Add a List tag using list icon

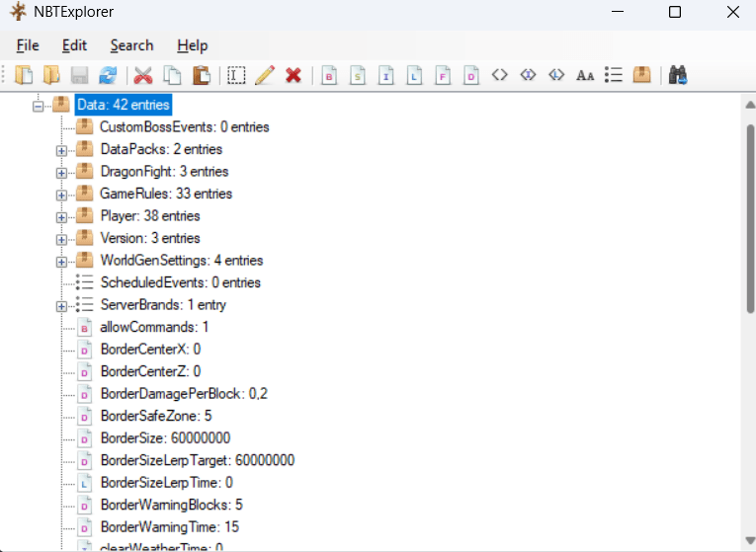[x=614, y=75]
